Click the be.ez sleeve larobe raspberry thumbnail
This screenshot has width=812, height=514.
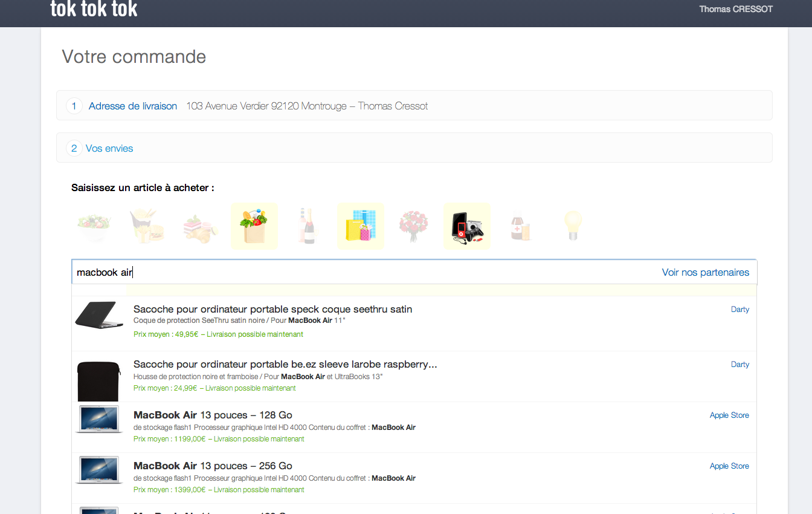[x=98, y=380]
